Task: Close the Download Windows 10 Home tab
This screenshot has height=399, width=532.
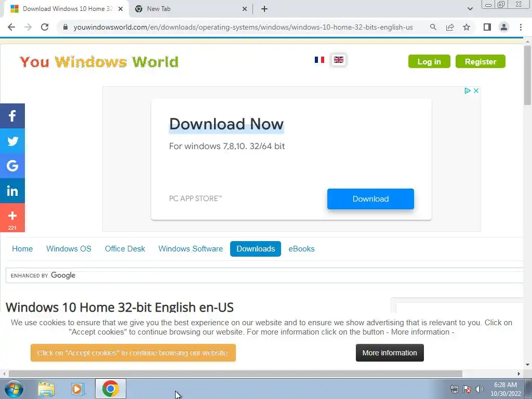Action: pyautogui.click(x=121, y=9)
